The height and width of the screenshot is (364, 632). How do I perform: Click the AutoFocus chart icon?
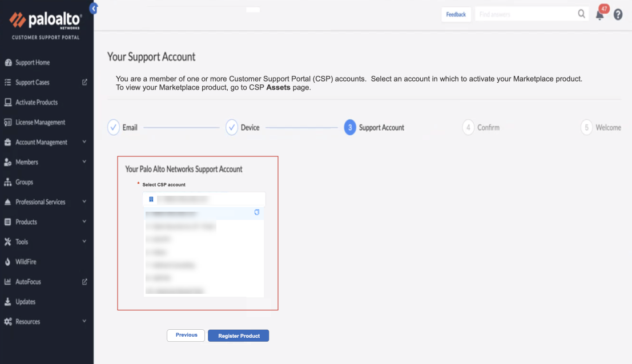(x=7, y=281)
